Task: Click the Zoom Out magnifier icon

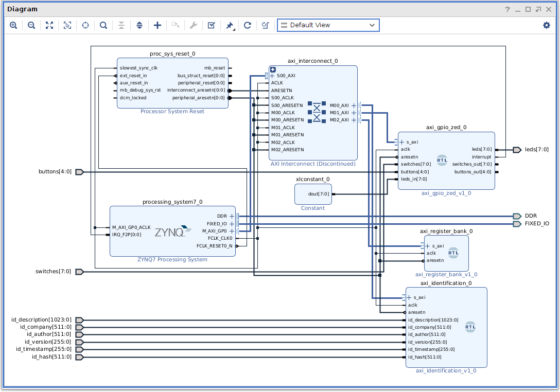Action: [x=31, y=25]
